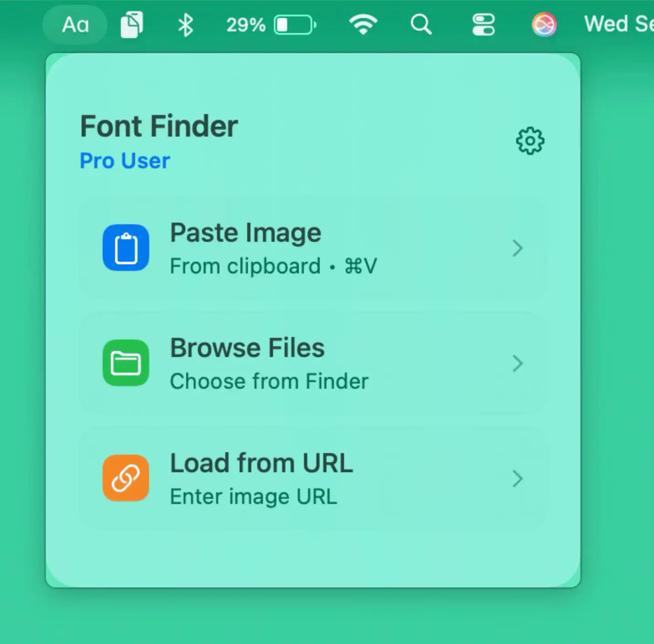Click the blue clipboard Paste Image icon
This screenshot has width=654, height=644.
click(x=126, y=248)
